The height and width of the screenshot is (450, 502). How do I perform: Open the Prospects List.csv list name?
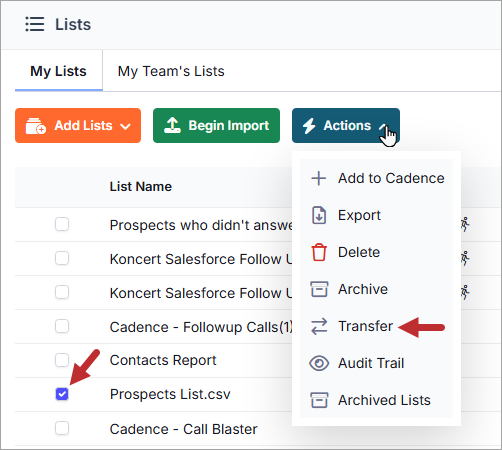coord(170,394)
